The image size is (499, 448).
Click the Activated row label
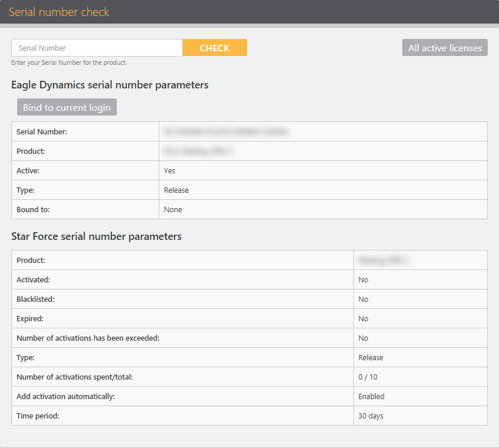[33, 280]
